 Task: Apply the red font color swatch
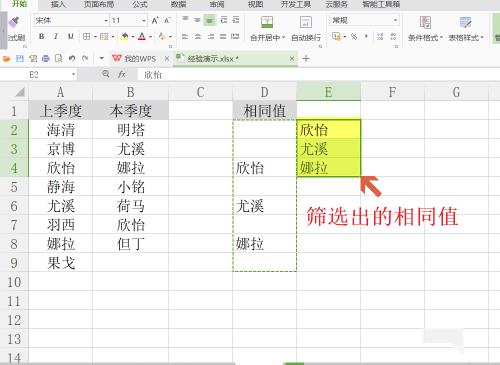coord(142,36)
